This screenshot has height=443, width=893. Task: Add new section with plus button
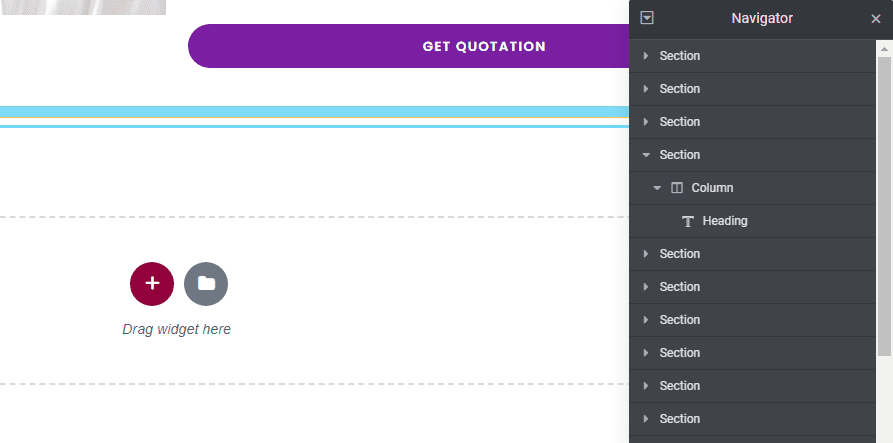pos(152,284)
